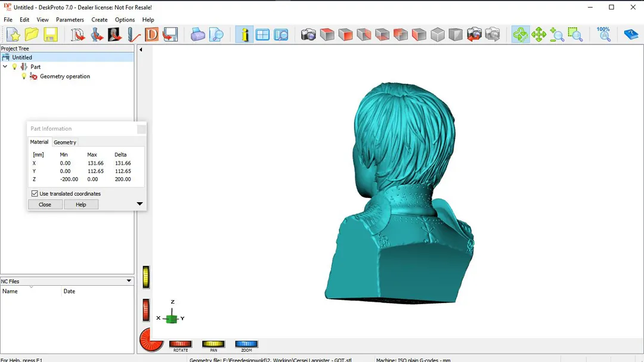Open the Options menu
The width and height of the screenshot is (644, 362).
coord(125,20)
